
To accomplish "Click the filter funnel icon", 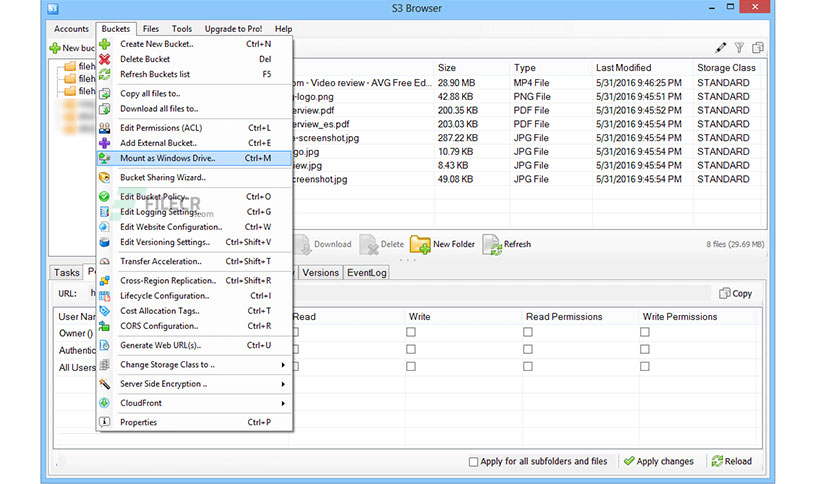I will pos(739,48).
